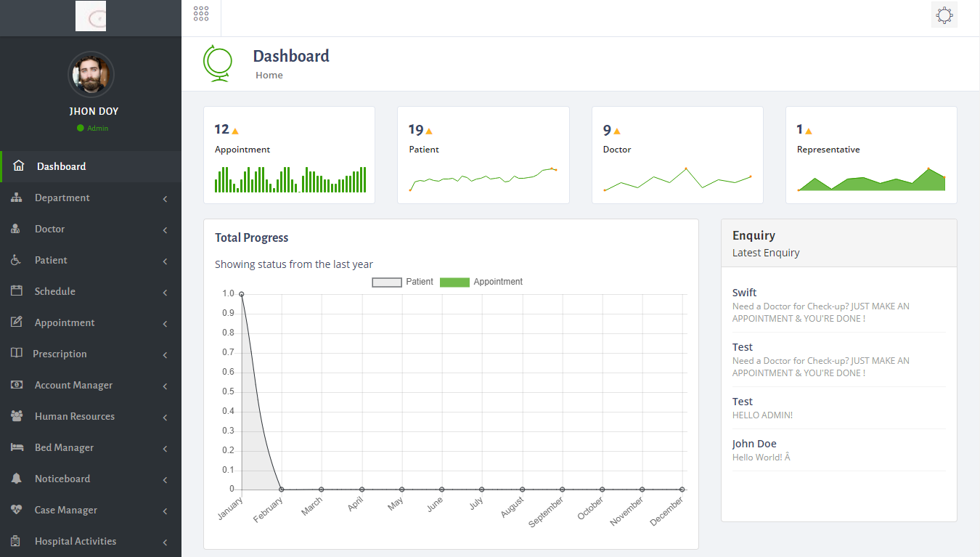Click the Home breadcrumb link
This screenshot has height=557, width=980.
pyautogui.click(x=269, y=76)
